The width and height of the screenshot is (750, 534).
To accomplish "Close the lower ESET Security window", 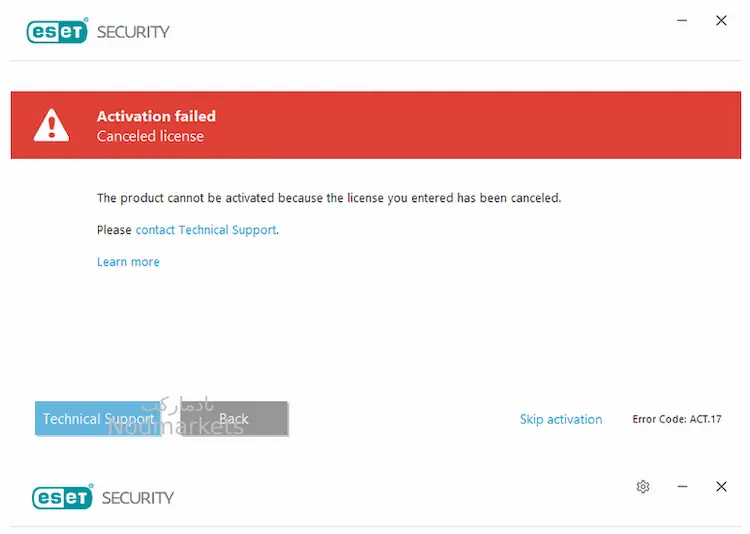I will coord(722,487).
